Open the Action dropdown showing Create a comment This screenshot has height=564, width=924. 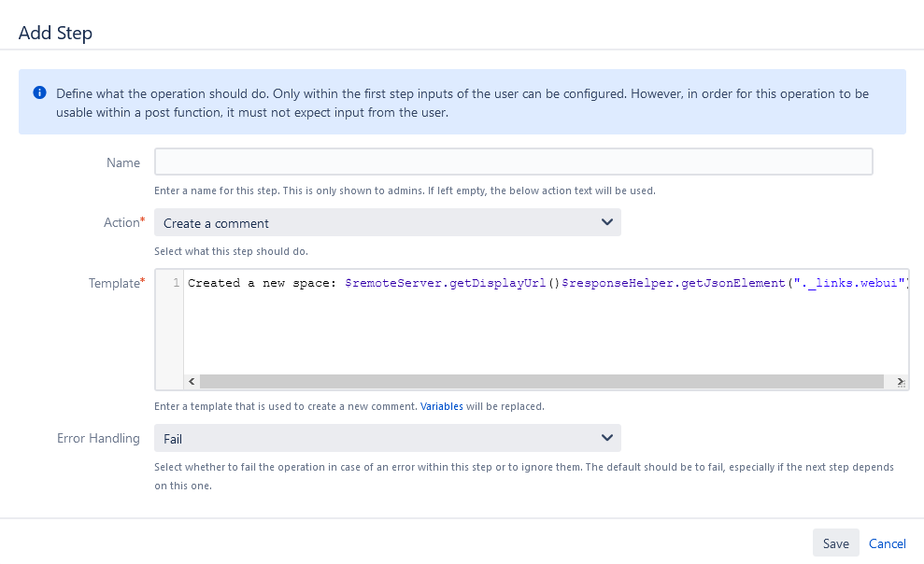click(387, 223)
